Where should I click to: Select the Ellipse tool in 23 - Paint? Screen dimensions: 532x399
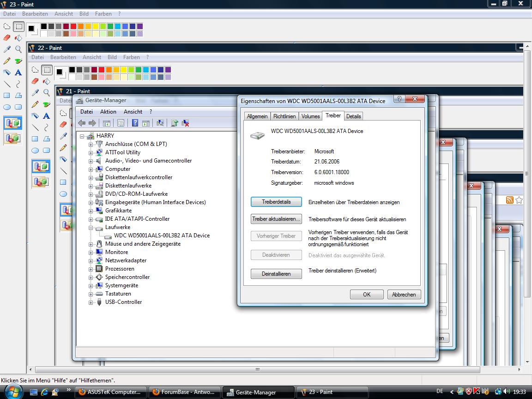[x=7, y=107]
